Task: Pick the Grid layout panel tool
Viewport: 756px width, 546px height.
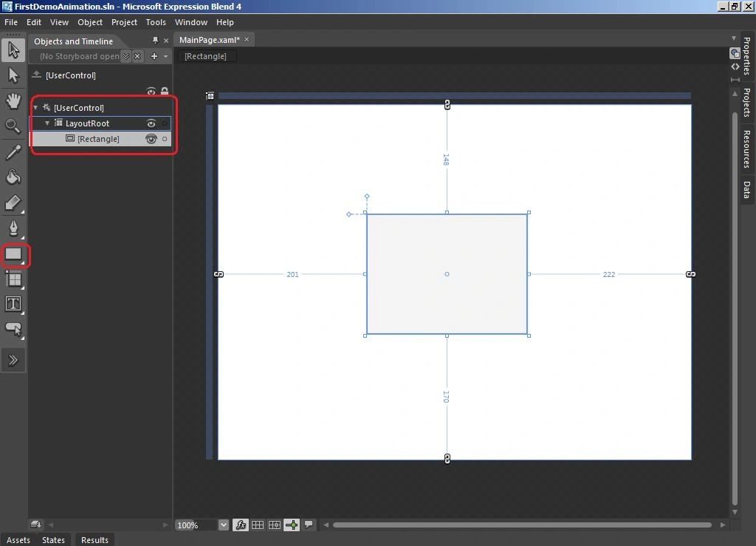Action: pyautogui.click(x=13, y=279)
